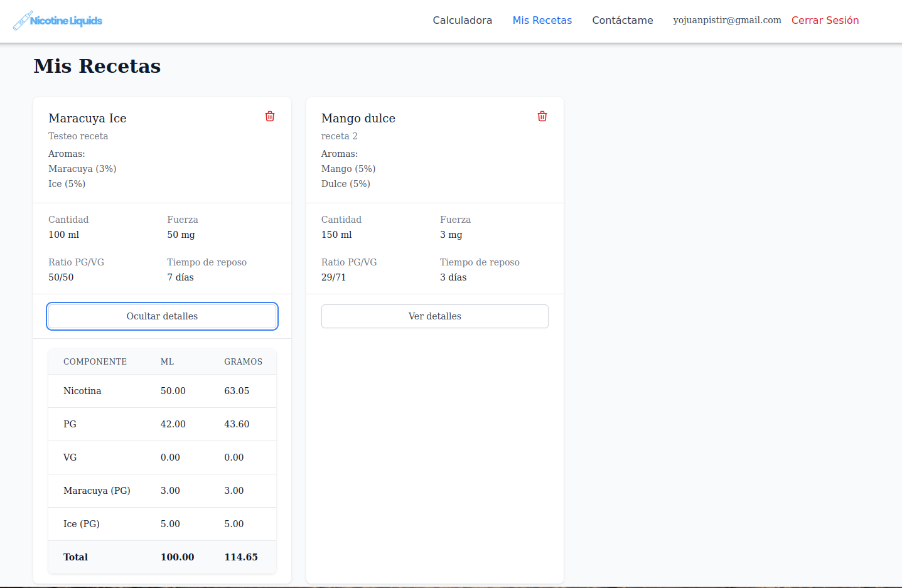This screenshot has height=588, width=902.
Task: Go to Mis Recetas tab
Action: point(542,20)
